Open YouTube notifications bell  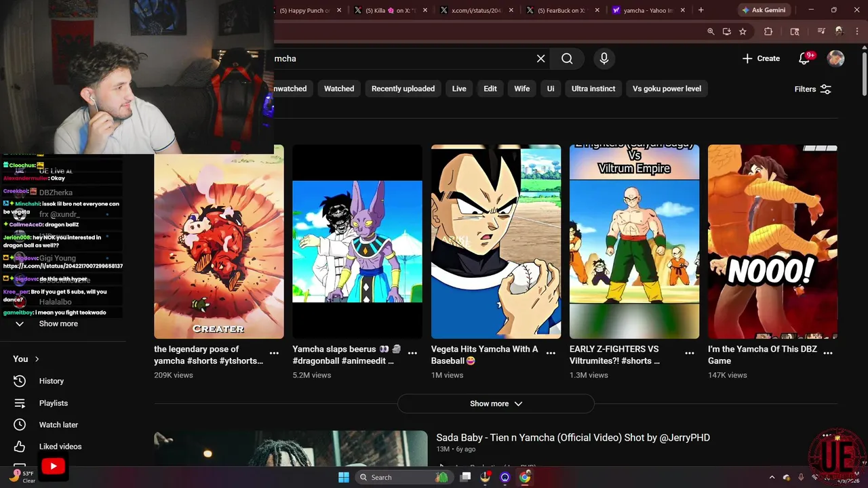tap(805, 59)
